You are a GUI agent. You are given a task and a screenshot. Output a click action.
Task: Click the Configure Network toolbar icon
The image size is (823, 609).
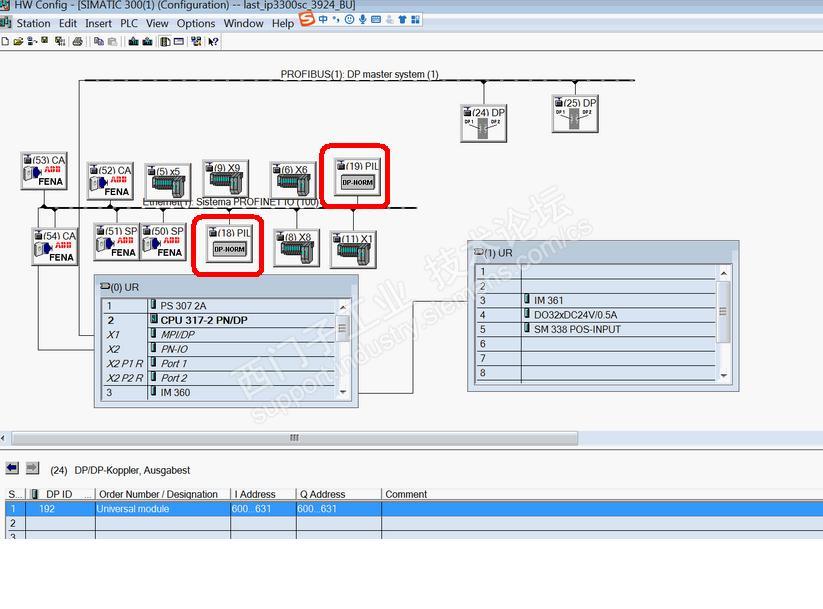(x=196, y=41)
